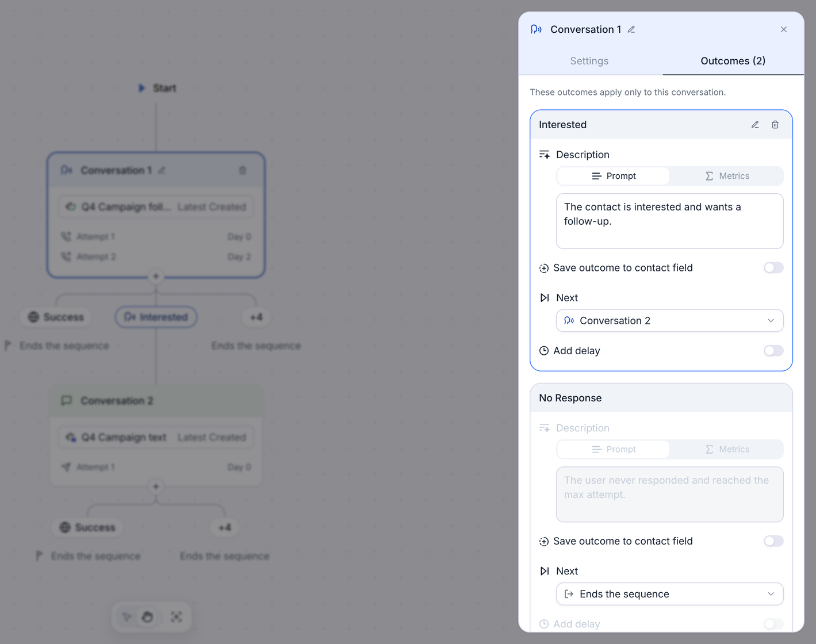This screenshot has width=816, height=644.
Task: Select the Outcomes (2) tab
Action: [x=733, y=61]
